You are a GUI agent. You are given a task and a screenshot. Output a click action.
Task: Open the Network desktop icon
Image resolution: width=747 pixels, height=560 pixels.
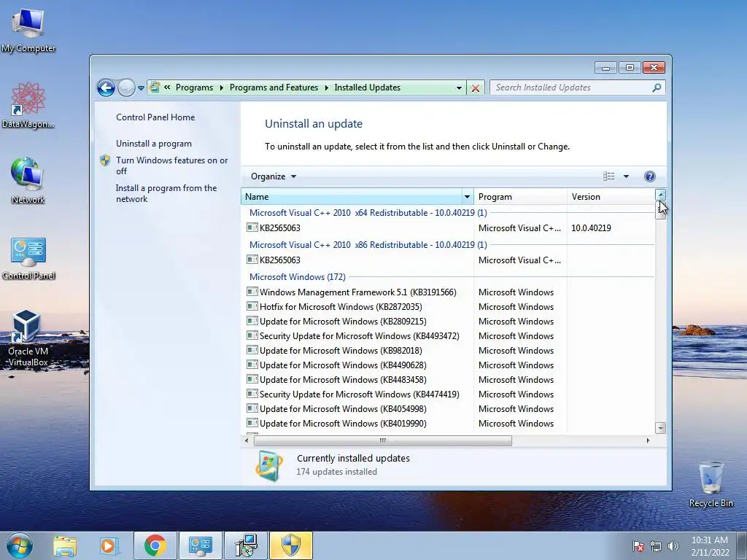28,181
